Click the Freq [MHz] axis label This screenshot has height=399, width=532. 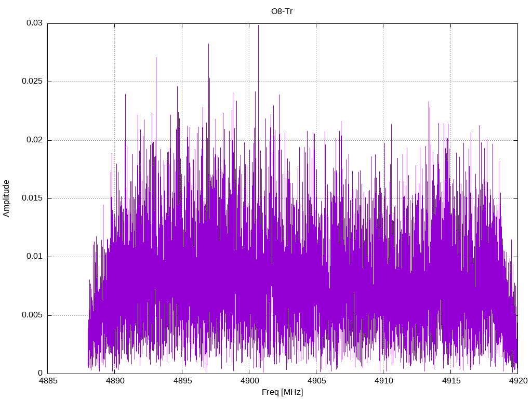click(x=282, y=392)
